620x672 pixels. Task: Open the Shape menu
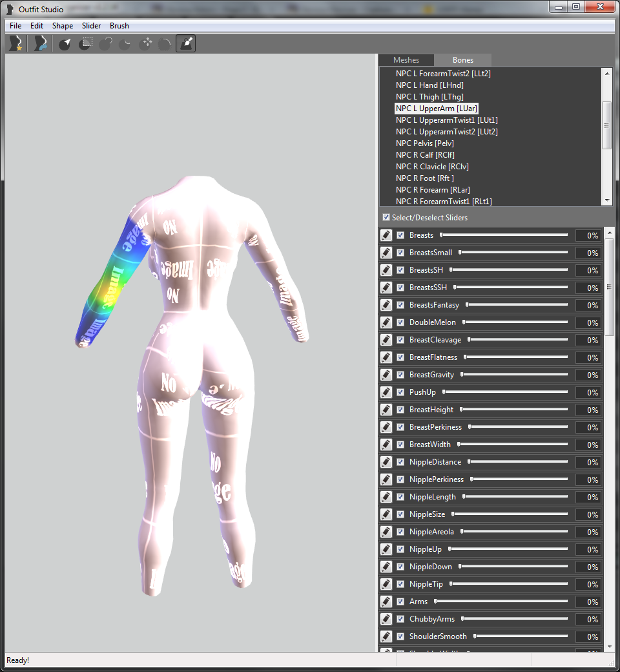[x=63, y=26]
